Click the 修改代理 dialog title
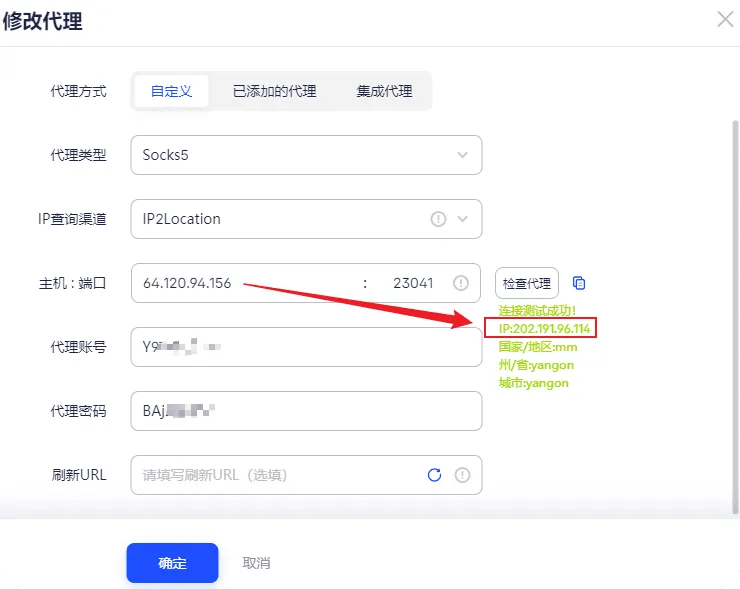Image resolution: width=740 pixels, height=589 pixels. pos(42,21)
